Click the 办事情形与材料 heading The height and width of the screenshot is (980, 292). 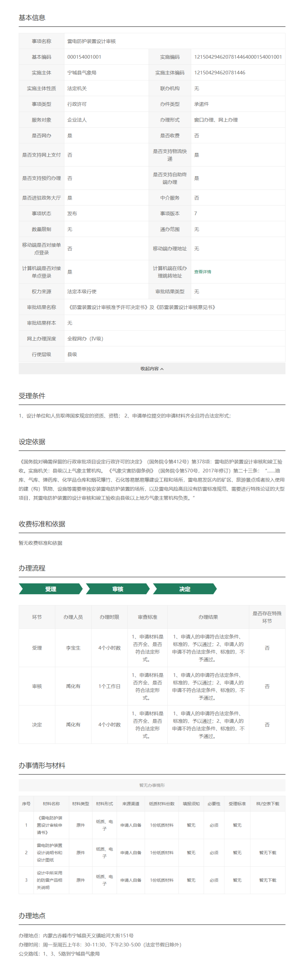coord(42,765)
